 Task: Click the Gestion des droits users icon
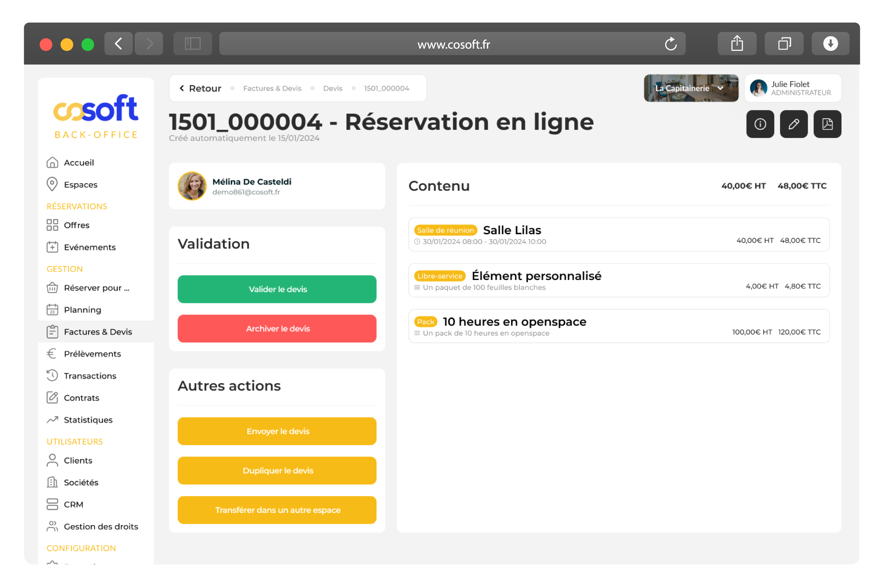point(52,526)
